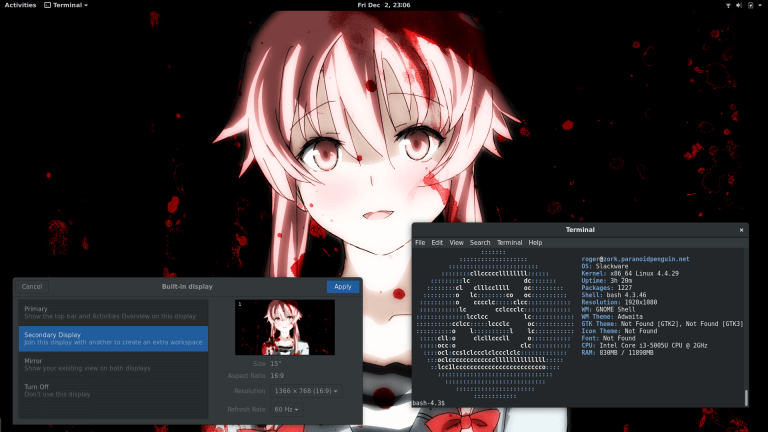
Task: Open the Terminal app menu dropdown arrow in top bar
Action: (x=86, y=5)
